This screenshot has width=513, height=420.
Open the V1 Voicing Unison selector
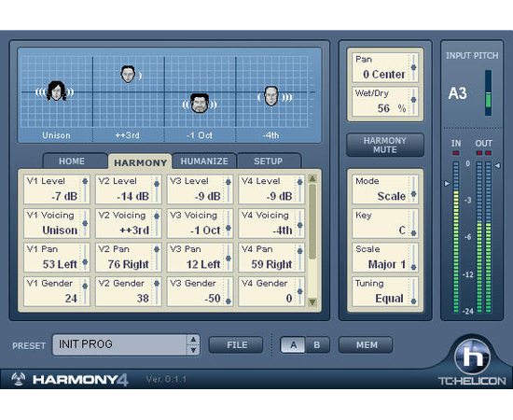point(57,224)
